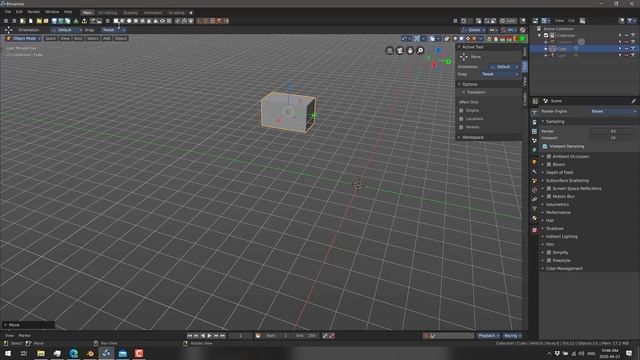This screenshot has height=360, width=640.
Task: Adjust the Viewport samples value field
Action: pos(613,138)
